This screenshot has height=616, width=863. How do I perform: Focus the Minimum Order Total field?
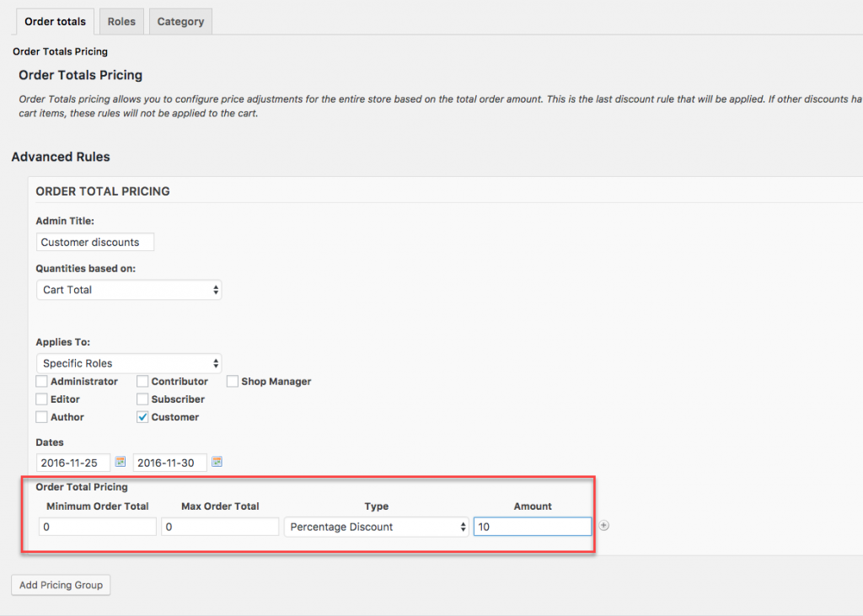point(98,527)
